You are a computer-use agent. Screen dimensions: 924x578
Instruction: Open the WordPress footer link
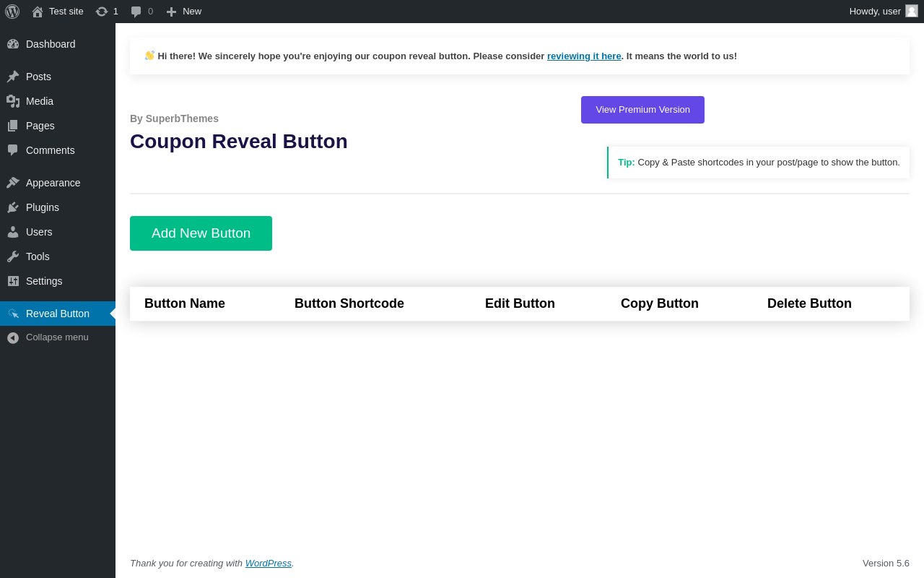[268, 564]
